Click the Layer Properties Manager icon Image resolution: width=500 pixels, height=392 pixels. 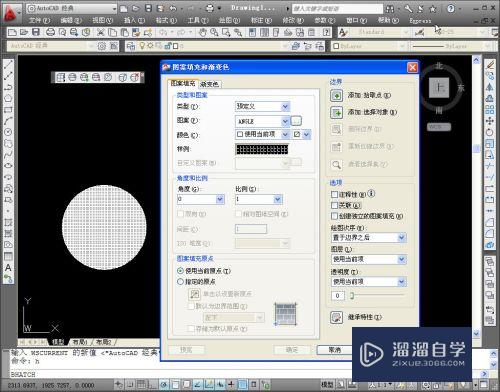tap(131, 46)
